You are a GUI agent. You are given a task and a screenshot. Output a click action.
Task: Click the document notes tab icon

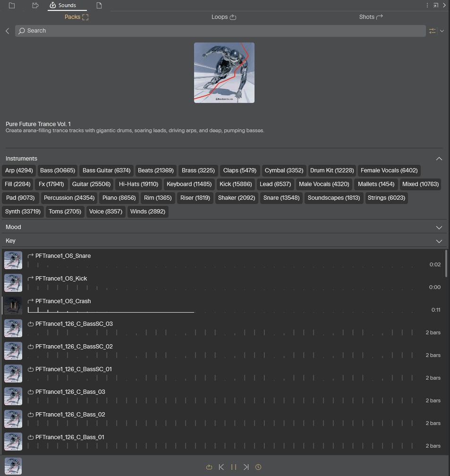point(99,6)
